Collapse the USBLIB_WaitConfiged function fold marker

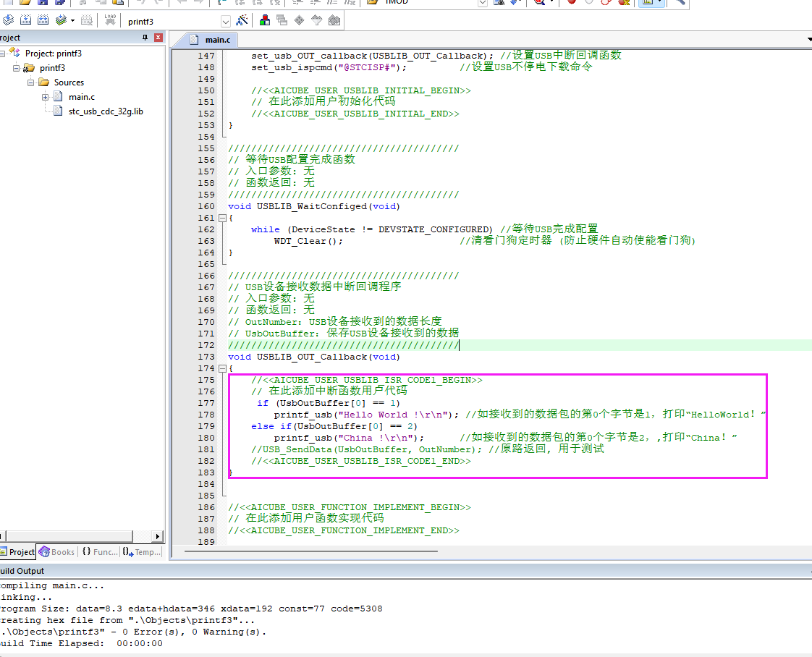pyautogui.click(x=223, y=218)
